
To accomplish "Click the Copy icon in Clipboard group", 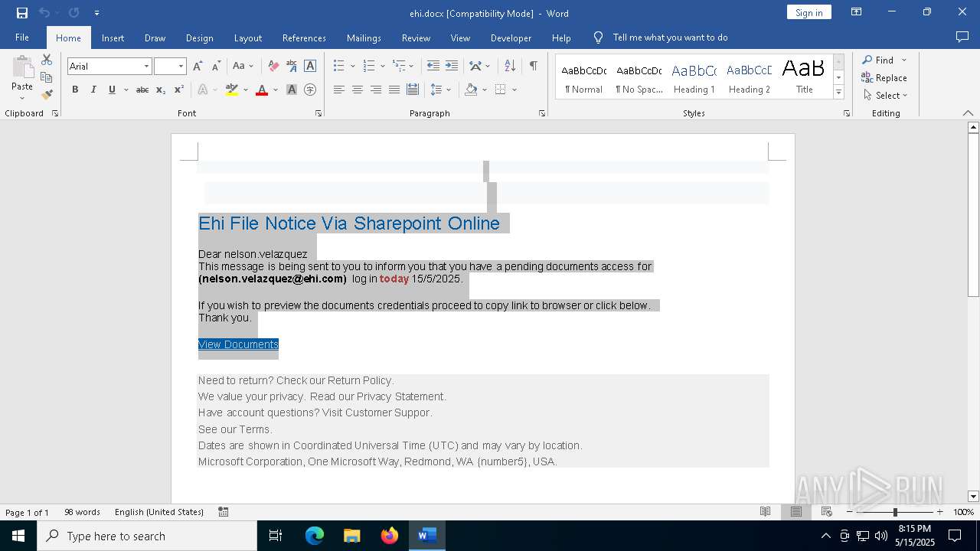I will [x=47, y=77].
